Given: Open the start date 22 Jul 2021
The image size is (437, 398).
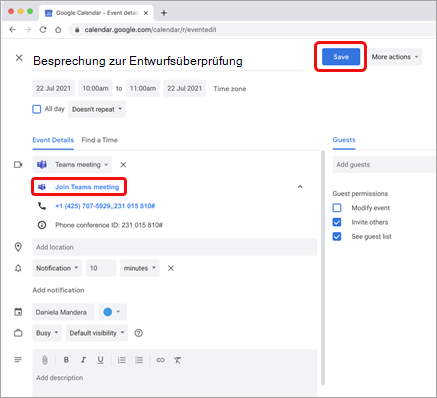Looking at the screenshot, I should (54, 88).
